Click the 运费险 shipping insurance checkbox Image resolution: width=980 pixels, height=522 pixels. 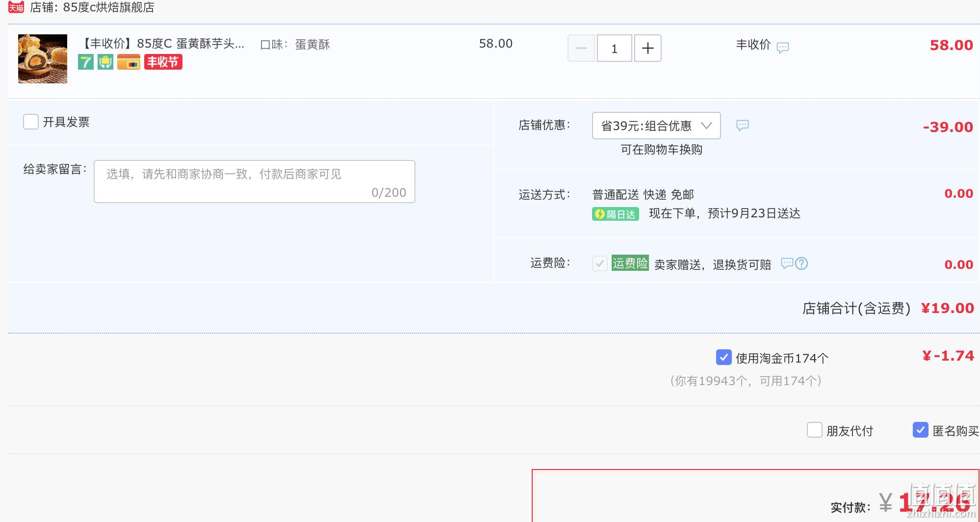[600, 263]
